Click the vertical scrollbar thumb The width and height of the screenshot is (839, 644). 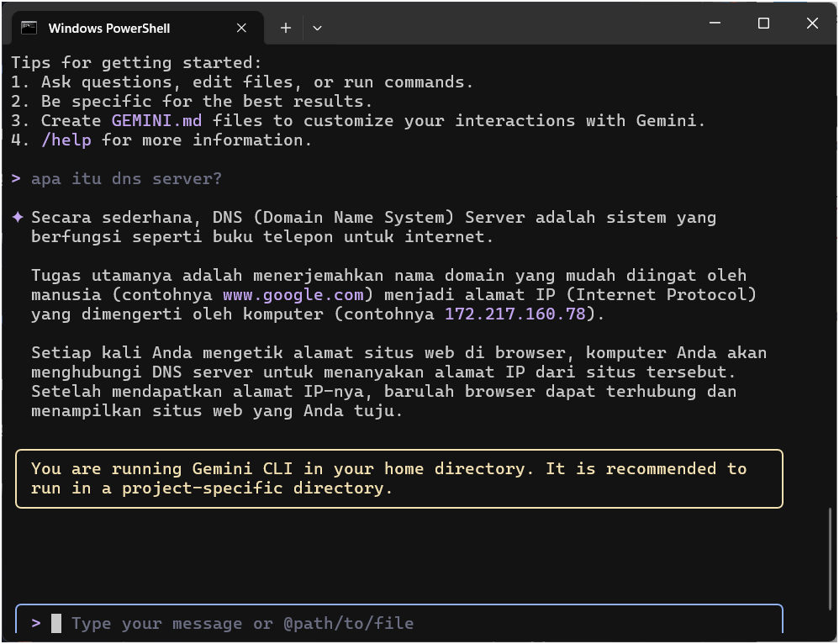click(833, 555)
